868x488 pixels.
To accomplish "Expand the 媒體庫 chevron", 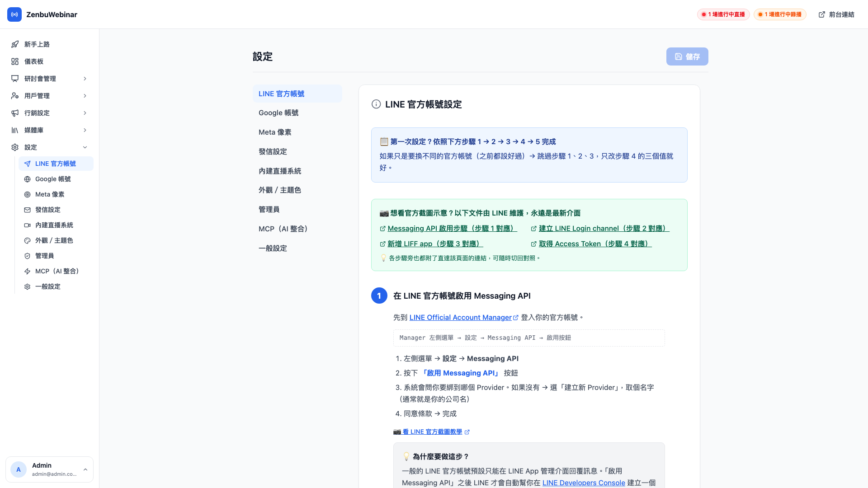I will (x=85, y=130).
